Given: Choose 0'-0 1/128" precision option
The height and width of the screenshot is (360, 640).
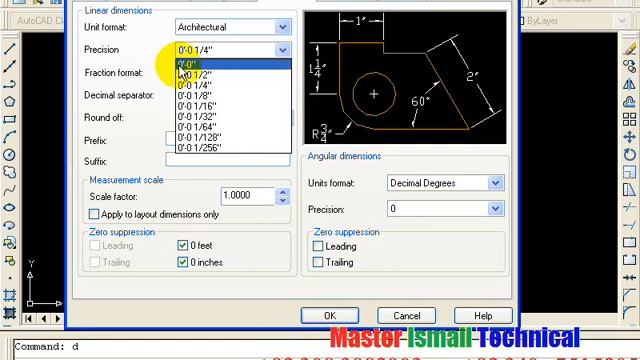Looking at the screenshot, I should point(233,138).
